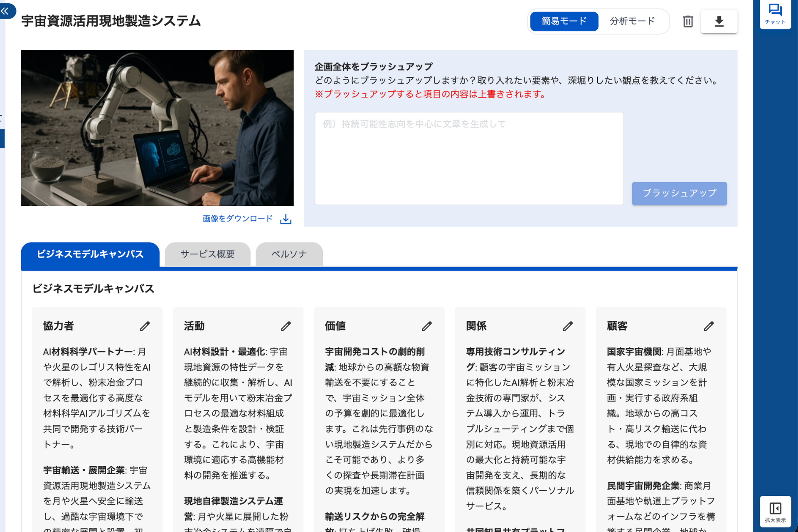Open the チャット chat panel icon
This screenshot has width=798, height=532.
(x=775, y=14)
